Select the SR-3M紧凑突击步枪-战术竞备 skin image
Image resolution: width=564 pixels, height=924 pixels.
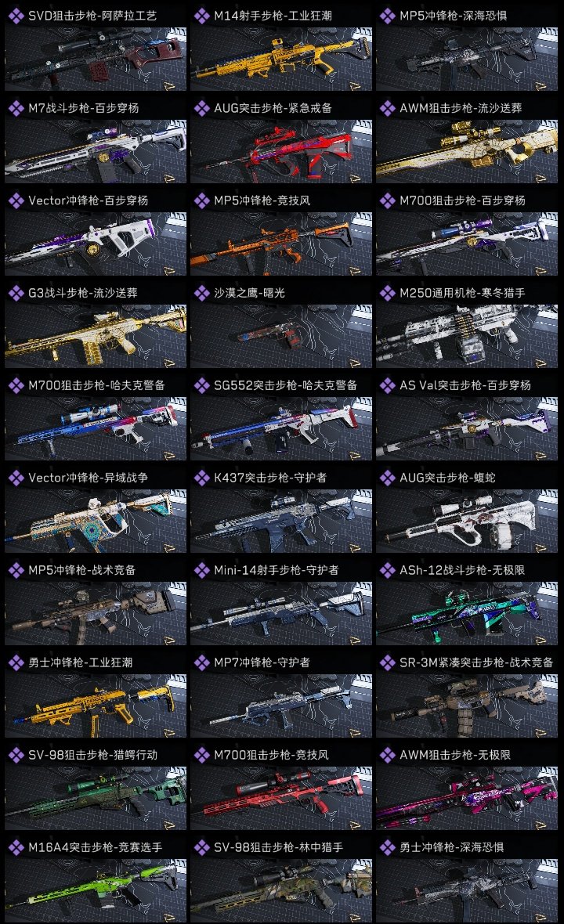467,706
